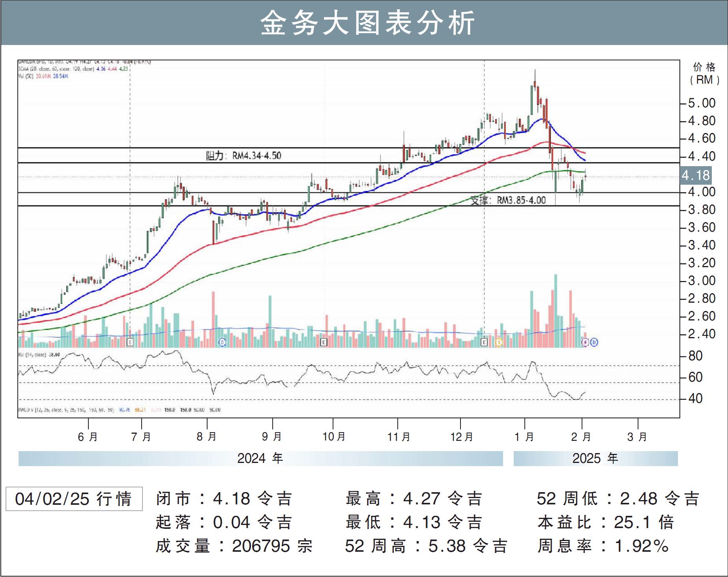Viewport: 728px width, 577px height.
Task: Click the 12月 month axis label
Action: [462, 437]
